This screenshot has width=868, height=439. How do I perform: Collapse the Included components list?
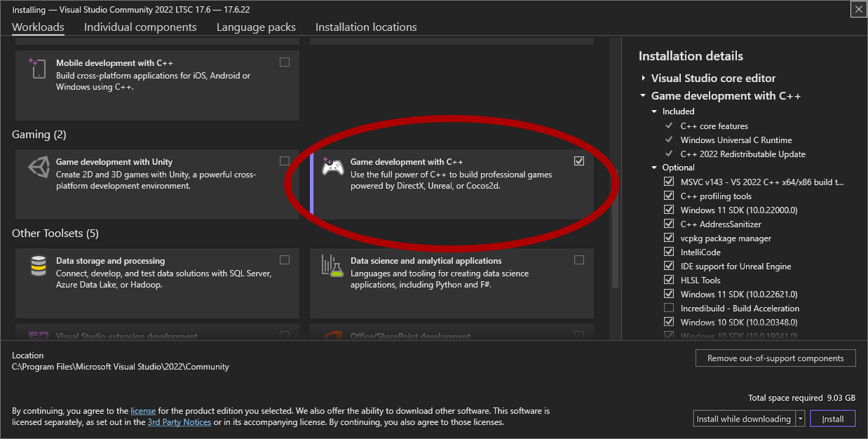point(654,112)
